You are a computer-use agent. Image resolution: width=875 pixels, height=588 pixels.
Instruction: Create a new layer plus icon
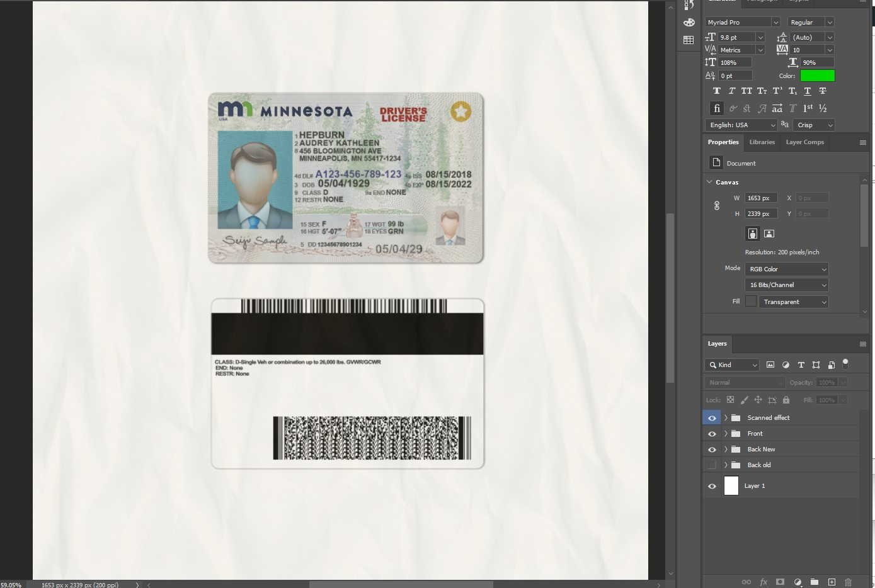(832, 582)
